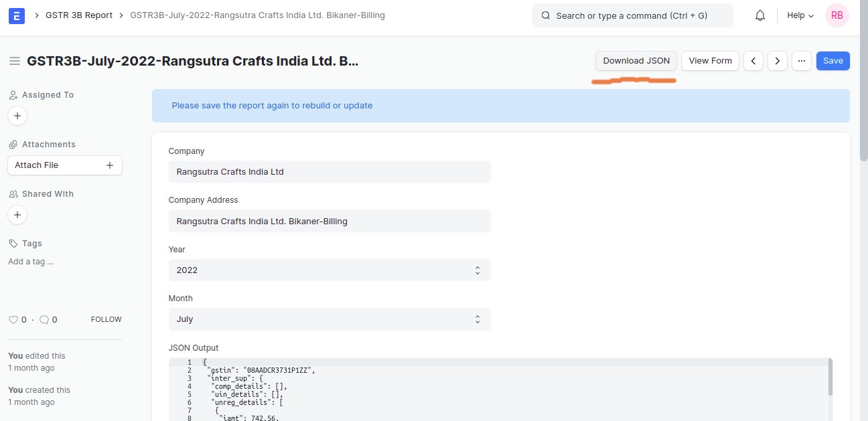Image resolution: width=868 pixels, height=421 pixels.
Task: Click the Attach File button
Action: click(65, 165)
